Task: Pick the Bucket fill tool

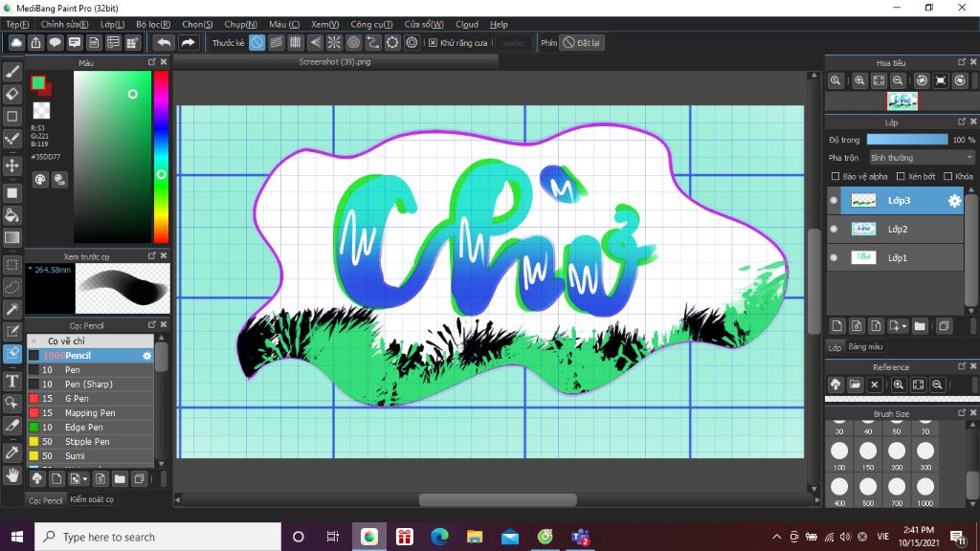Action: (11, 215)
